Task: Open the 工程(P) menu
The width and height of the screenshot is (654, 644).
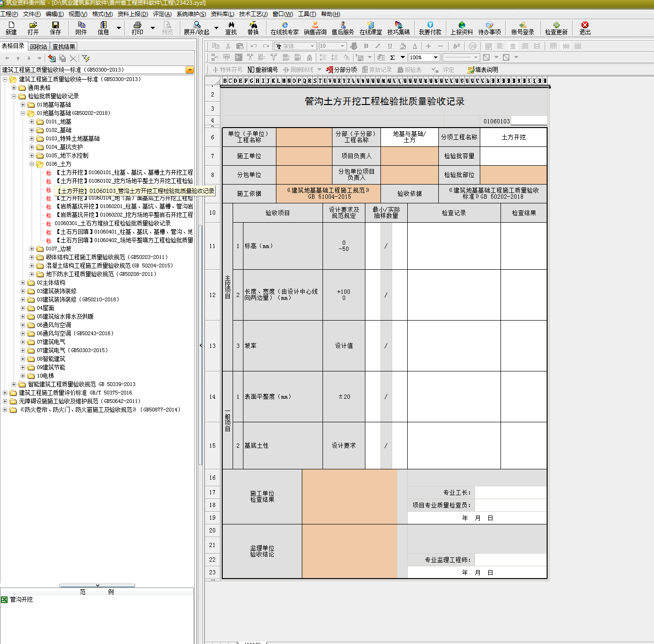Action: click(9, 14)
